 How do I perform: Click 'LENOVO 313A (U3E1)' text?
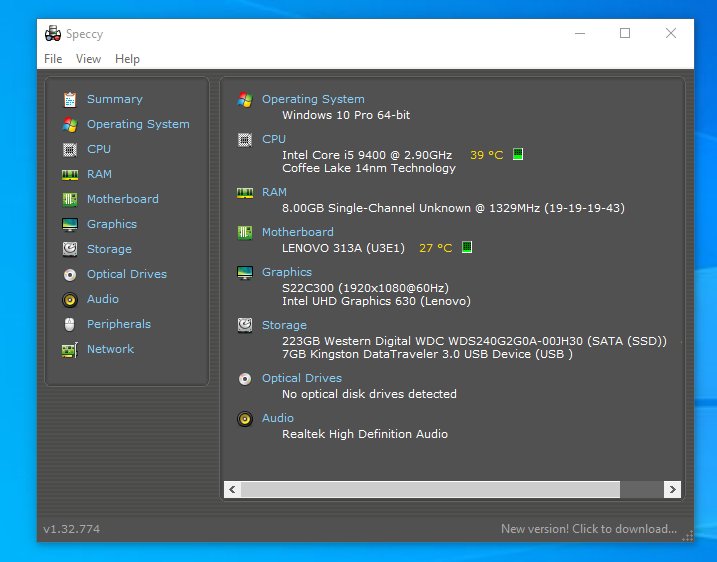(343, 248)
